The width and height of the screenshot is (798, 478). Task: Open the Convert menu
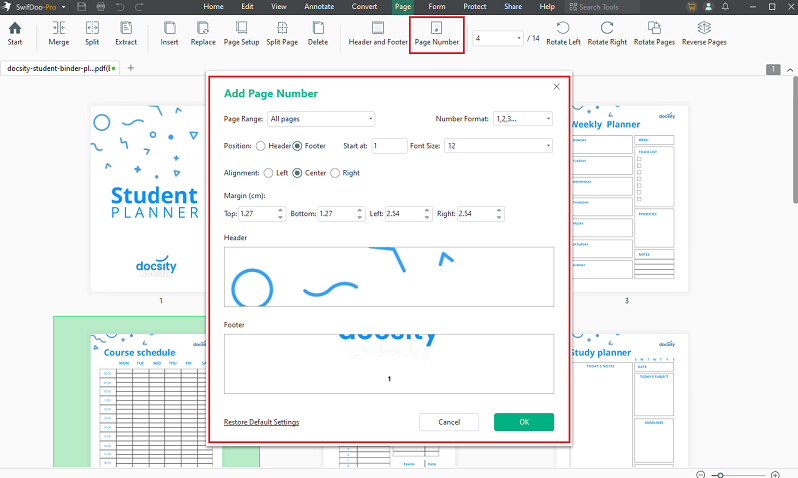click(x=364, y=7)
